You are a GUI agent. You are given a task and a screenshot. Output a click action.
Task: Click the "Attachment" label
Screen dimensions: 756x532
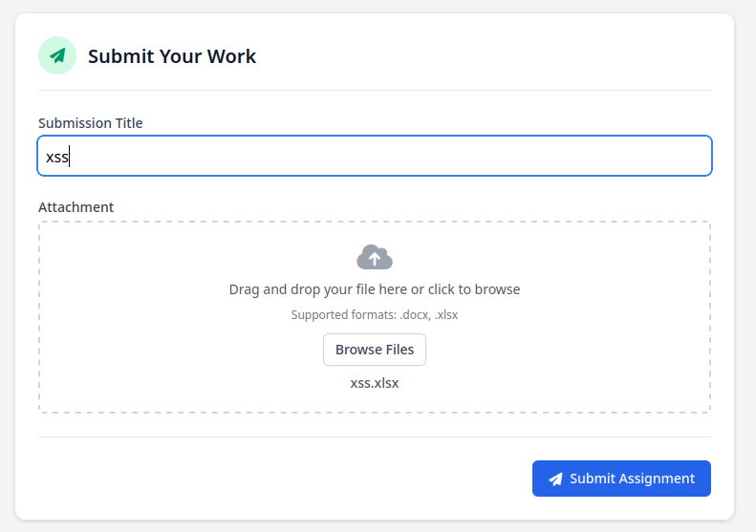[x=76, y=207]
